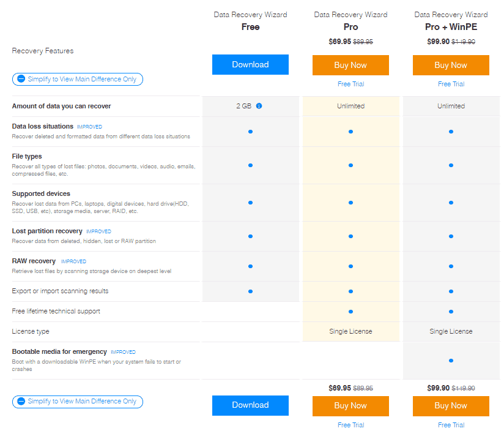
Task: Collapse table via top Simplify to View Main Difference Only
Action: click(78, 79)
